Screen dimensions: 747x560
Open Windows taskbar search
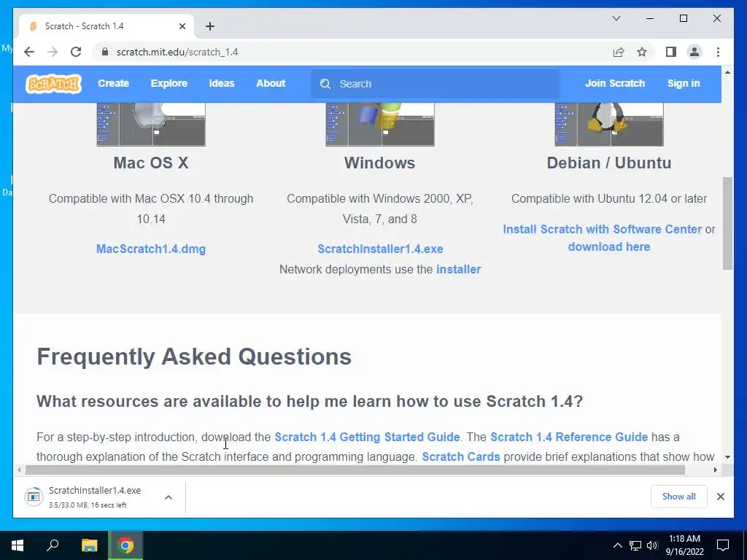click(x=53, y=545)
